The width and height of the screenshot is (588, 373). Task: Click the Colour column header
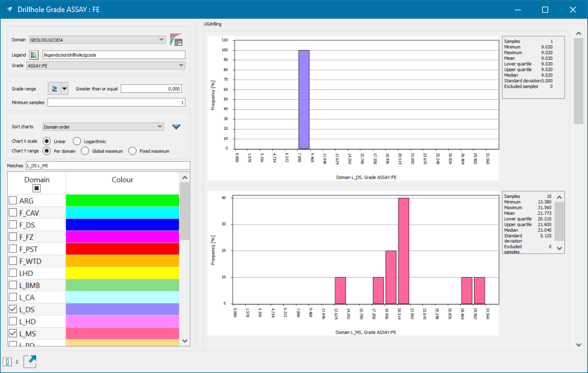[122, 180]
